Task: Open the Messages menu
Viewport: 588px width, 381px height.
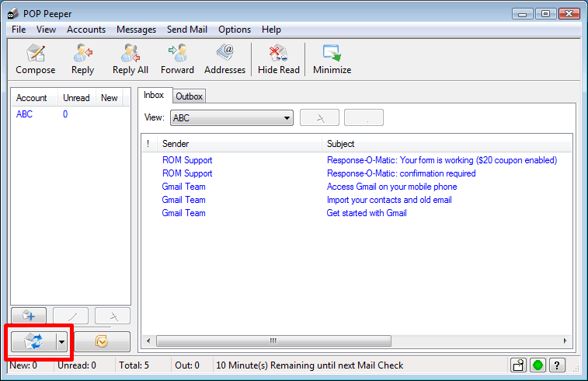Action: [136, 30]
